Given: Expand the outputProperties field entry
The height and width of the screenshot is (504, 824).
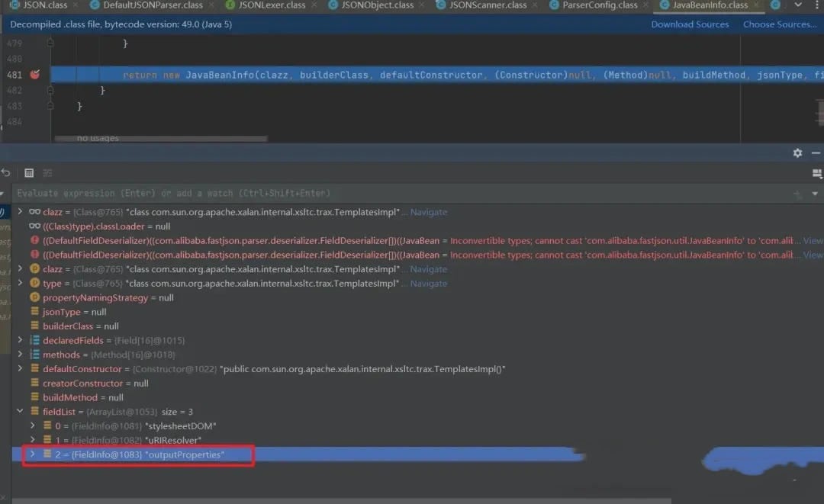Looking at the screenshot, I should pyautogui.click(x=33, y=454).
